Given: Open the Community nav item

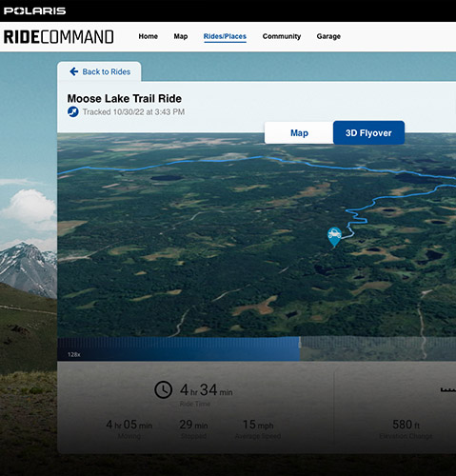Looking at the screenshot, I should 282,36.
